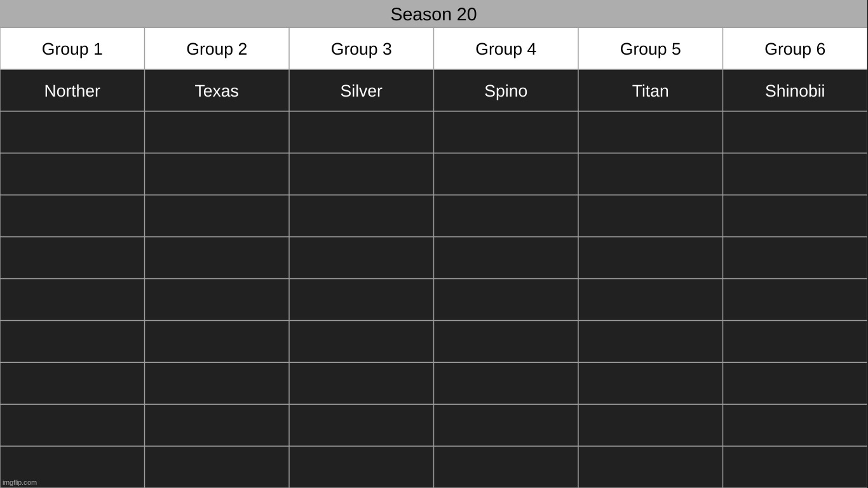This screenshot has width=868, height=488.
Task: Click the Group 3 column header
Action: (x=362, y=49)
